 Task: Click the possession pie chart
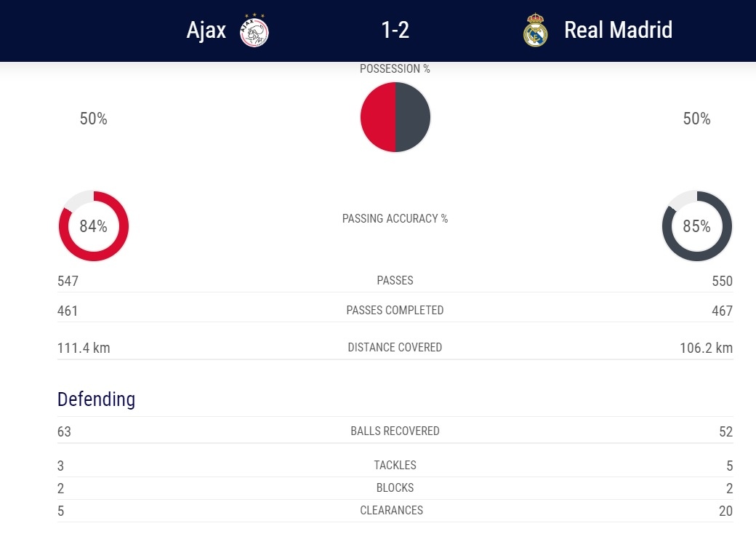(395, 117)
